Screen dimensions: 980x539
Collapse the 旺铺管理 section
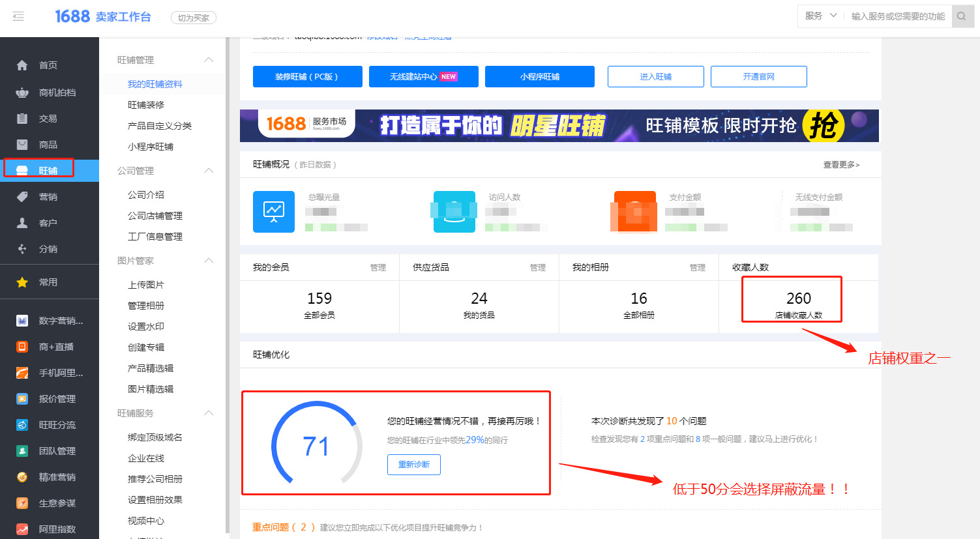point(209,60)
